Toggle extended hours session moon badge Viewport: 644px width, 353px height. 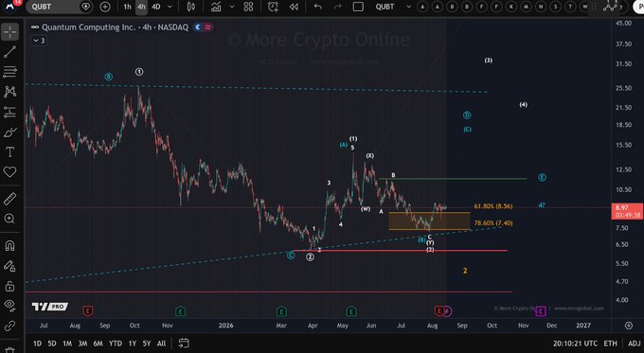pyautogui.click(x=198, y=27)
